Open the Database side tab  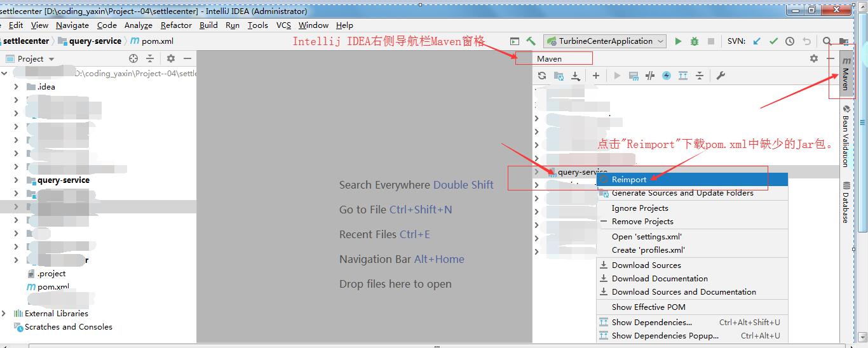(x=846, y=203)
